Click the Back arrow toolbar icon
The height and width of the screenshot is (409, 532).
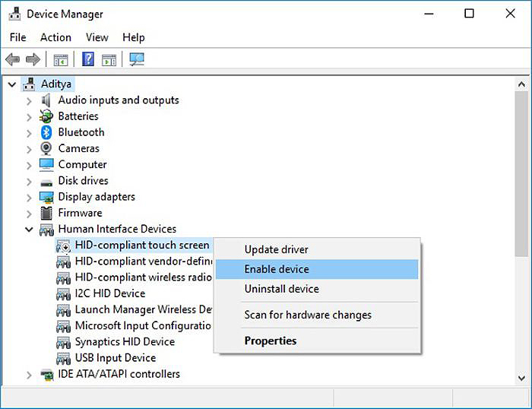click(12, 59)
